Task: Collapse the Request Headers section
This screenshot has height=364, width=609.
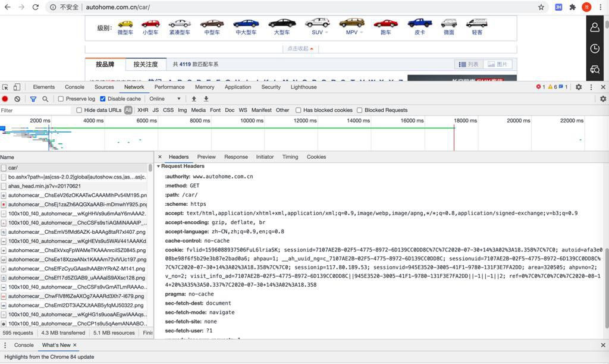Action: (158, 167)
